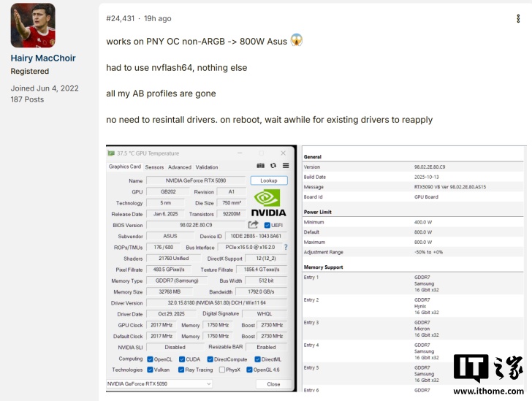Select the Validation tab

tap(207, 167)
